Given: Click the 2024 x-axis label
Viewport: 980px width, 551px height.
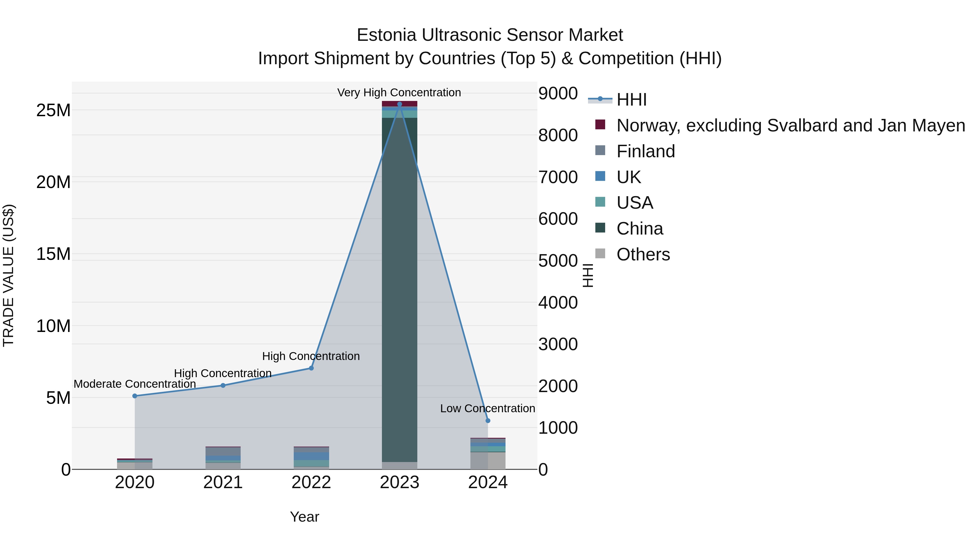Looking at the screenshot, I should pos(488,482).
